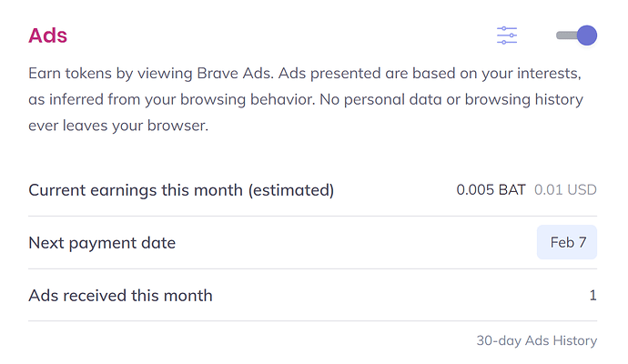Select the Ads received this month label
Viewport: 628px width, 364px height.
tap(120, 296)
